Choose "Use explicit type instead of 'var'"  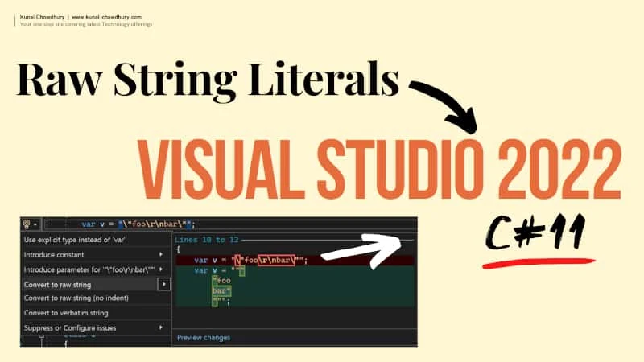[x=74, y=240]
